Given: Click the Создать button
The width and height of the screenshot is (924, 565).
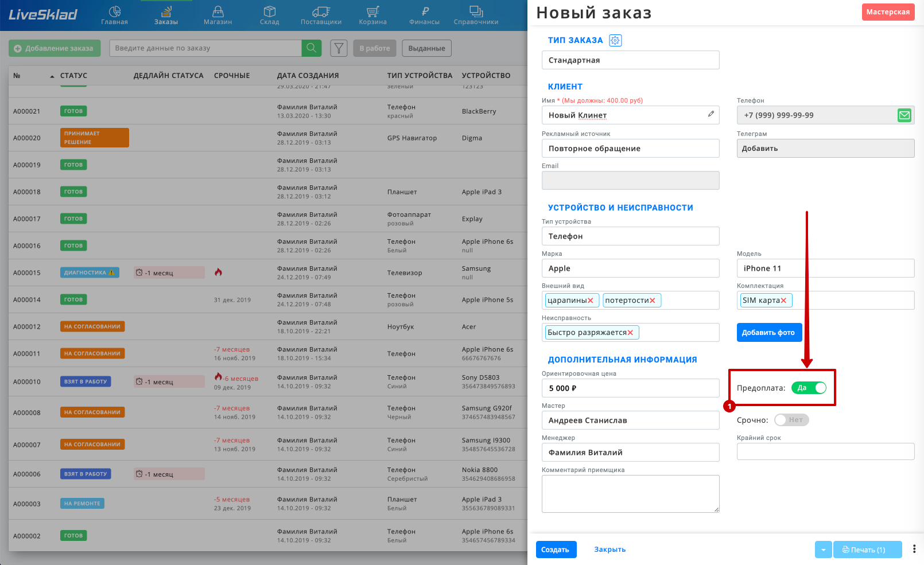Looking at the screenshot, I should pos(556,550).
